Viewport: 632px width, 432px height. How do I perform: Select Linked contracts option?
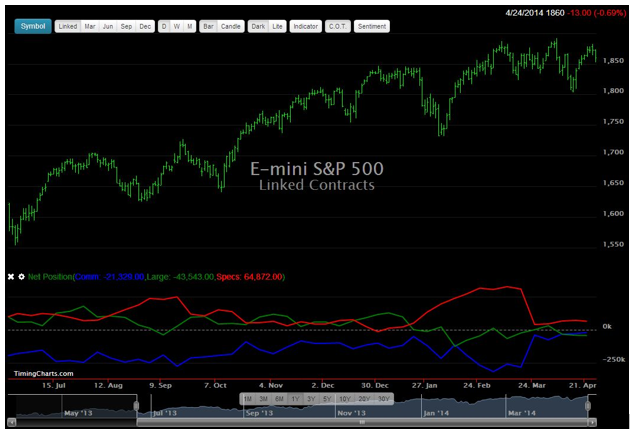coord(68,26)
